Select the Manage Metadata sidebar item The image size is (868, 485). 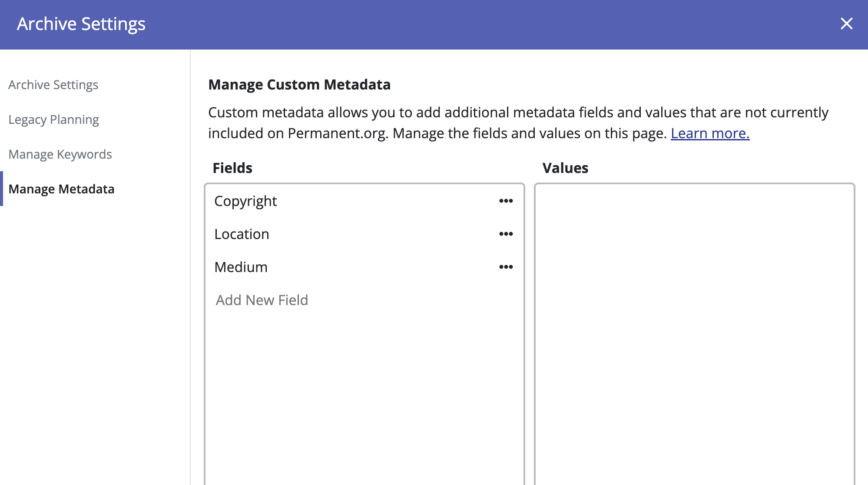coord(61,189)
